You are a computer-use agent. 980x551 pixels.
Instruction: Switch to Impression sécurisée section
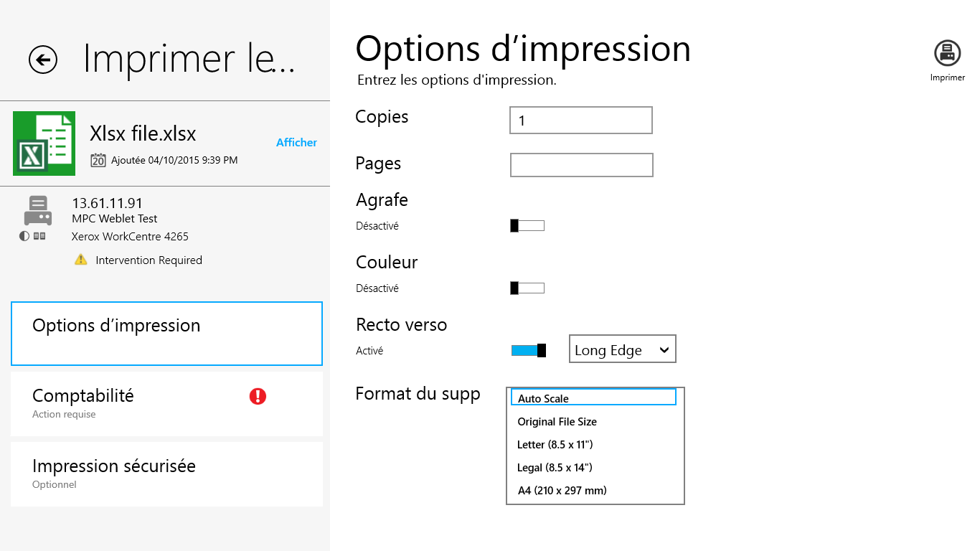166,474
